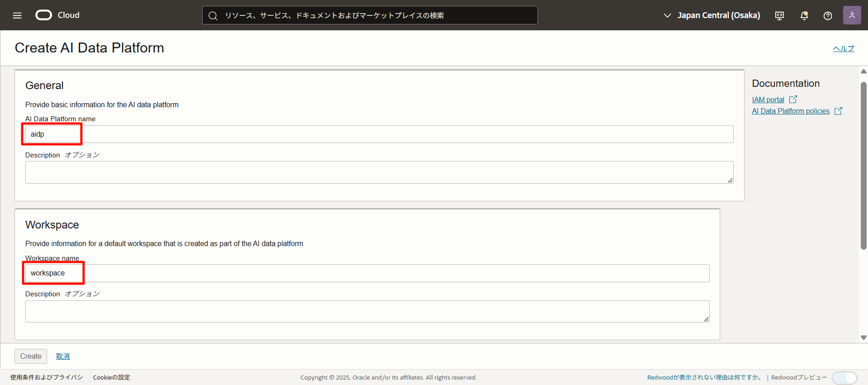Click the Workspace Description text area
This screenshot has height=385, width=868.
tap(368, 312)
